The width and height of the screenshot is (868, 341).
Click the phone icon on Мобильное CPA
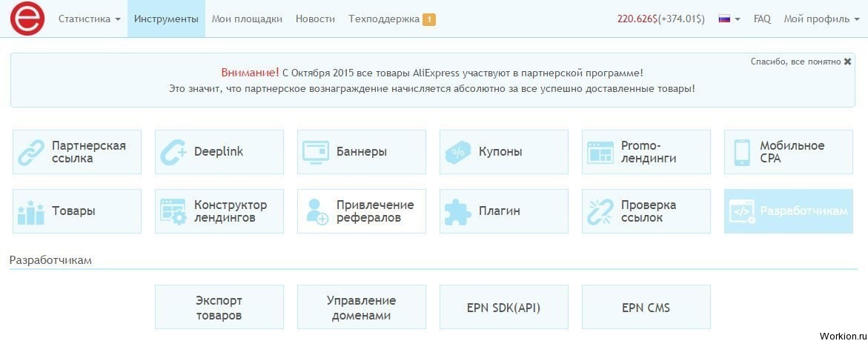[741, 152]
